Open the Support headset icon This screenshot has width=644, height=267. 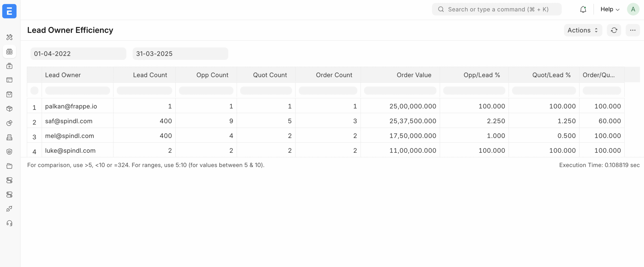[x=9, y=223]
